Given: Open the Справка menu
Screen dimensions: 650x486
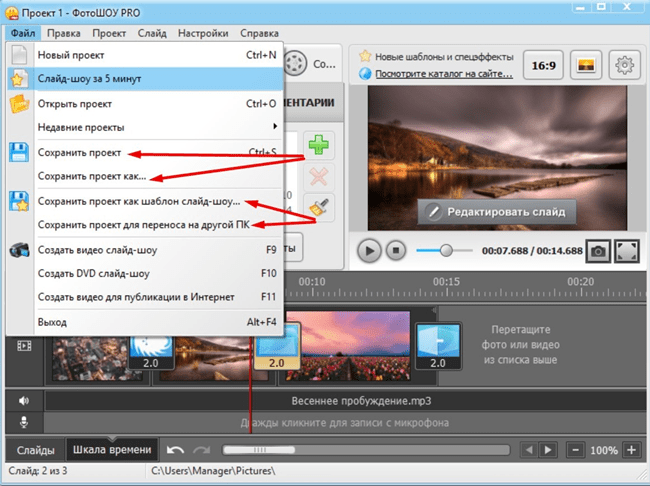Looking at the screenshot, I should tap(259, 33).
